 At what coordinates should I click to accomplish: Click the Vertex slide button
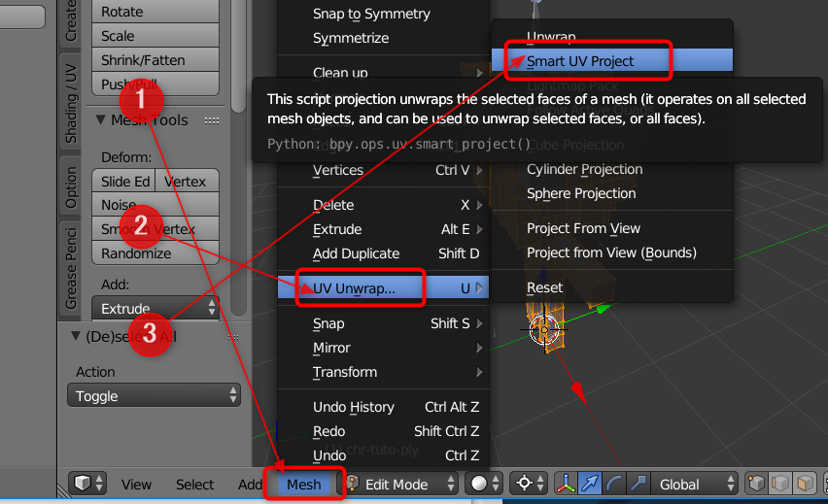[187, 181]
